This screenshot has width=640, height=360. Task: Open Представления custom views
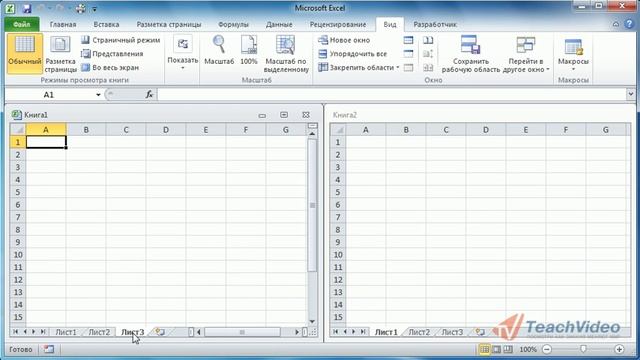[112, 53]
